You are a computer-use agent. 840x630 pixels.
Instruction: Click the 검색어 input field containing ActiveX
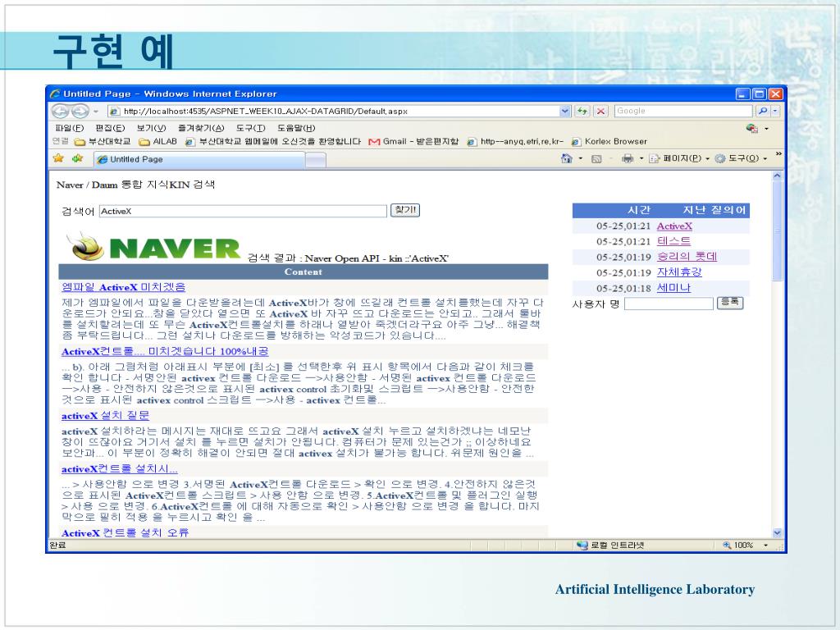click(x=243, y=211)
